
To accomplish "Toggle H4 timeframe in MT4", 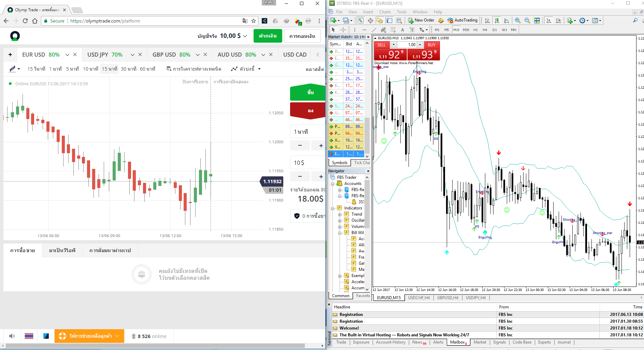I will click(x=485, y=30).
